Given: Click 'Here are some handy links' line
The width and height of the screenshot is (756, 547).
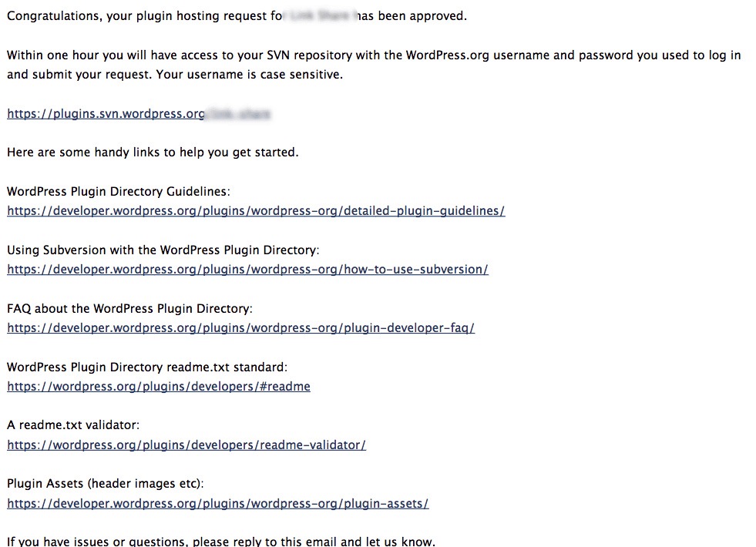Looking at the screenshot, I should point(152,153).
